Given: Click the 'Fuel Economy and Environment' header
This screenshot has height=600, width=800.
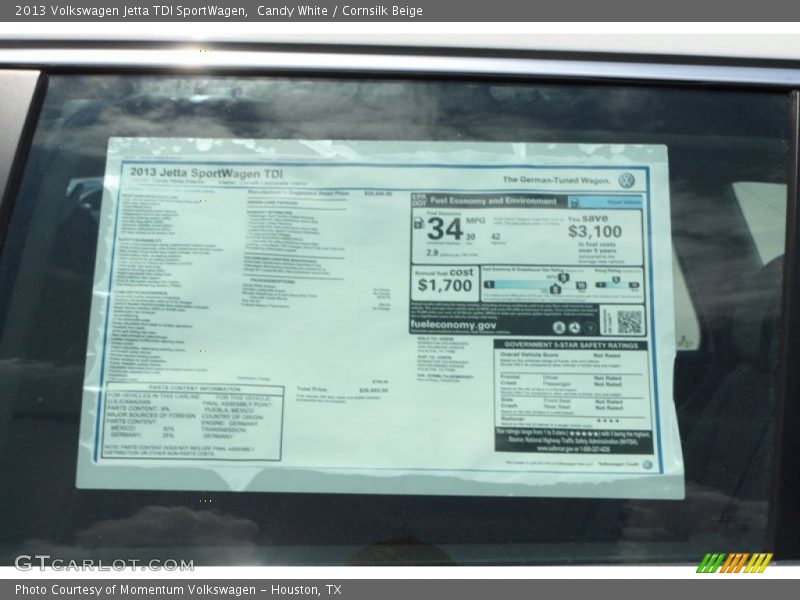Looking at the screenshot, I should 493,201.
